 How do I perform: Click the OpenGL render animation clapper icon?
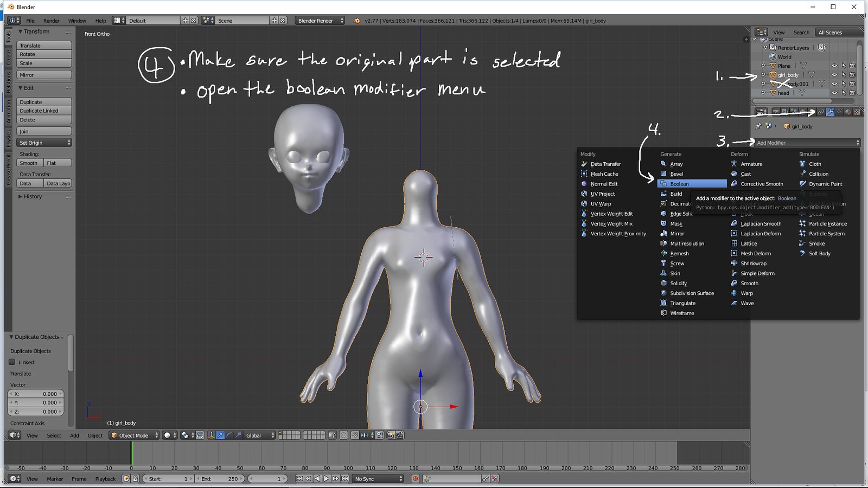point(400,435)
